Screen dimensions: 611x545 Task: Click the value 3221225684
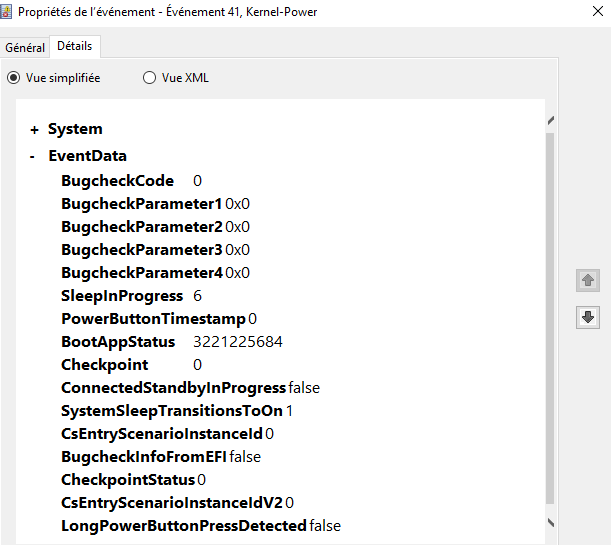238,342
